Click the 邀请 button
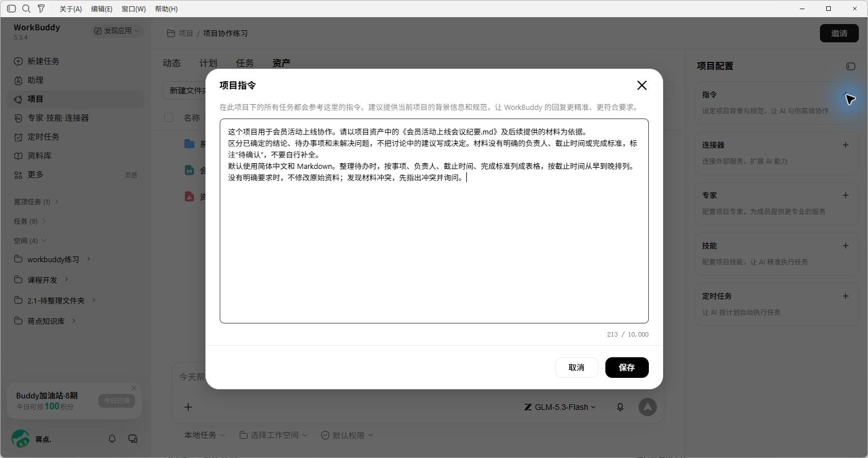The width and height of the screenshot is (868, 458). (x=839, y=33)
